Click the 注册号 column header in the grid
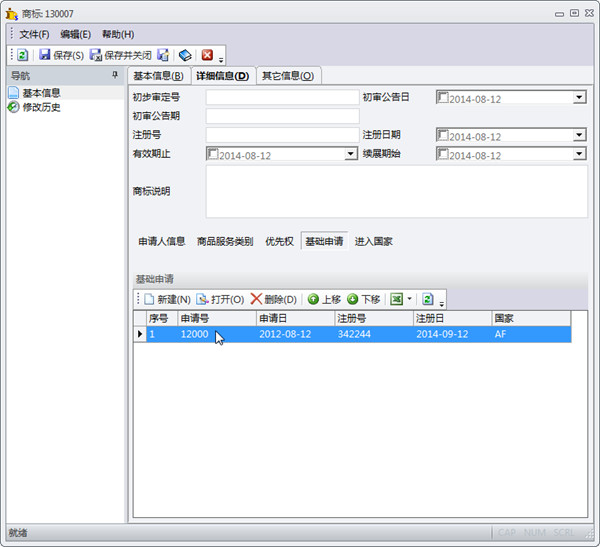Viewport: 600px width, 547px height. tap(374, 318)
